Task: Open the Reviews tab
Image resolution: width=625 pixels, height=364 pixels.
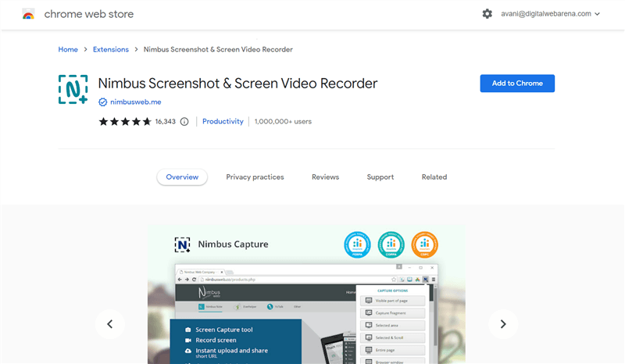Action: 325,177
